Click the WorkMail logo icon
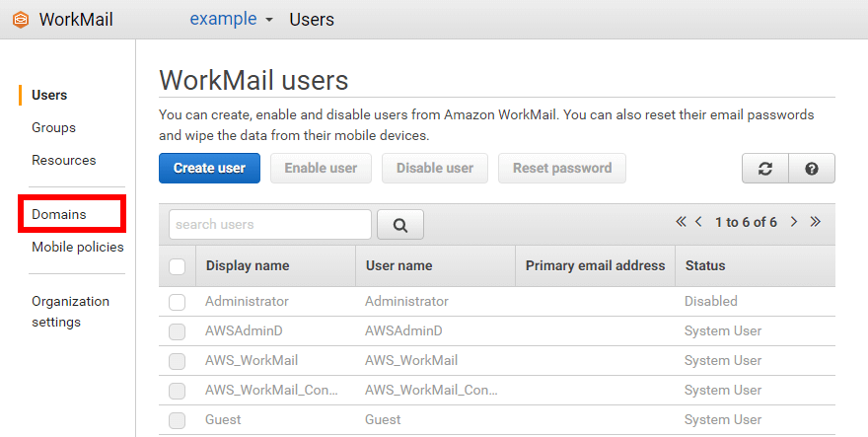The width and height of the screenshot is (868, 437). coord(20,20)
